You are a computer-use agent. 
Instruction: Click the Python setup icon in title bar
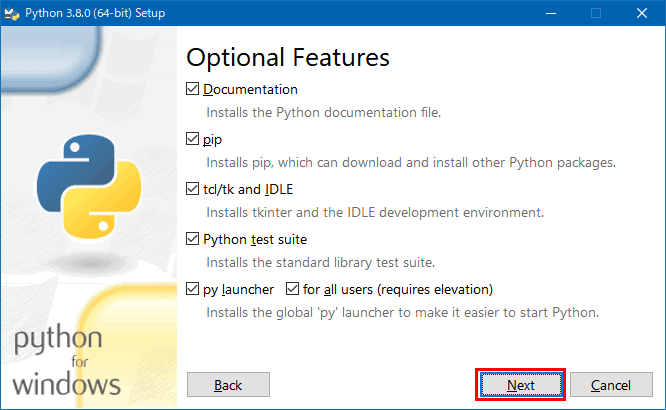pos(11,13)
